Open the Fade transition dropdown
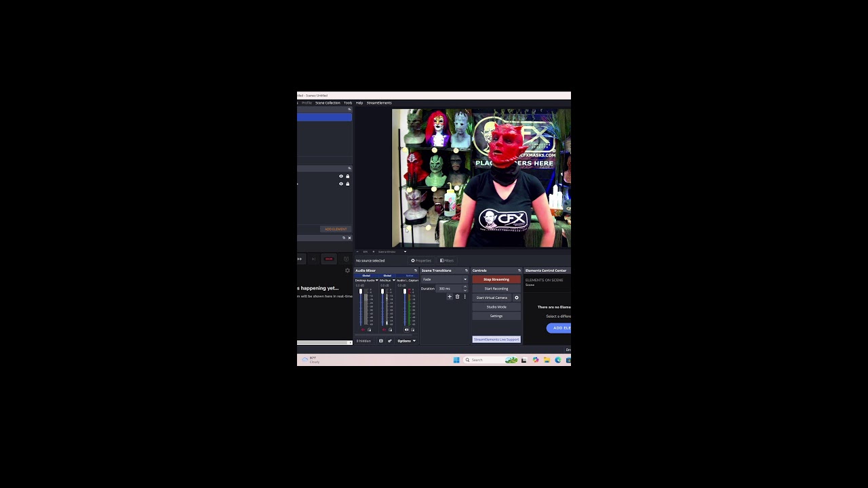This screenshot has height=488, width=868. (x=444, y=279)
